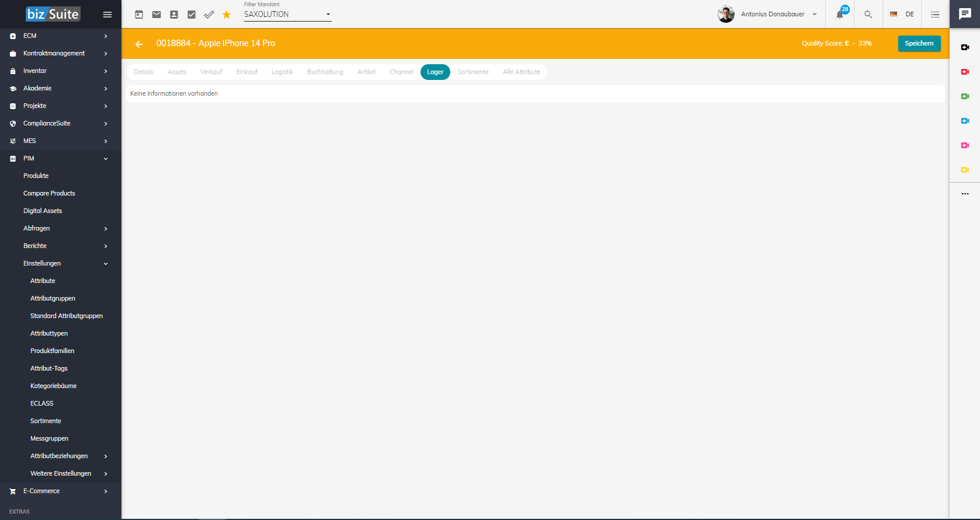The height and width of the screenshot is (520, 980).
Task: Click the Speichern button
Action: (919, 43)
